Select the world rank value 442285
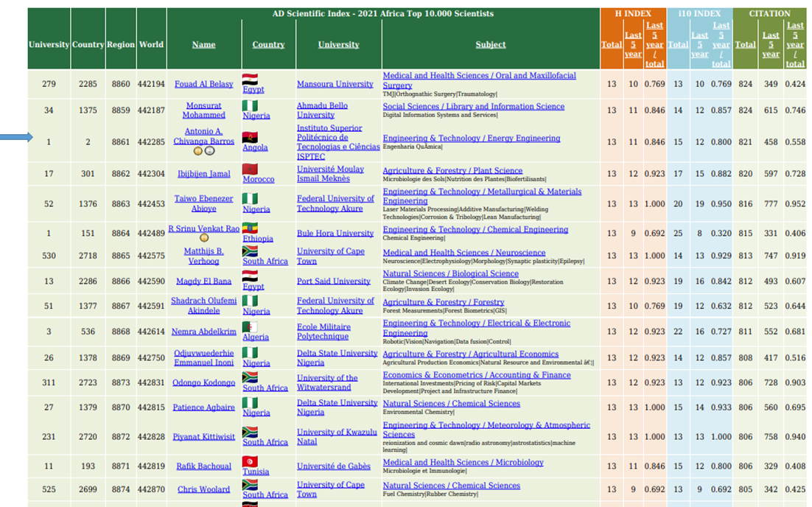 pos(151,142)
